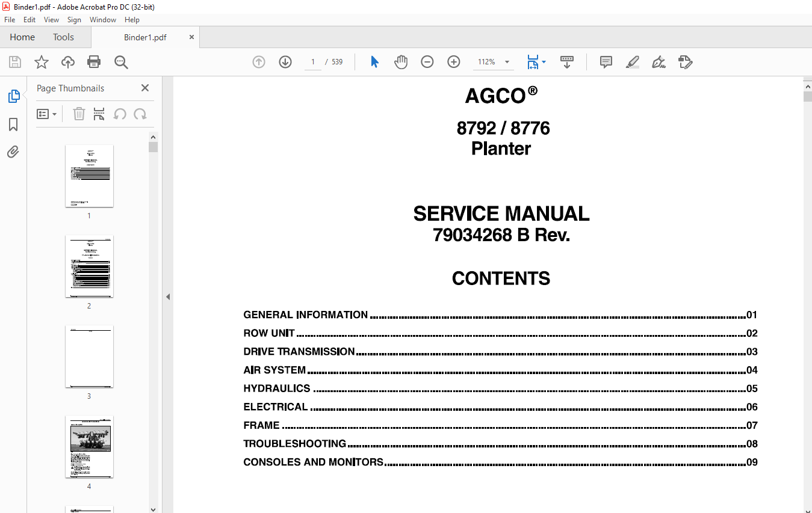Click the fit page width icon
The image size is (812, 513).
pos(533,62)
